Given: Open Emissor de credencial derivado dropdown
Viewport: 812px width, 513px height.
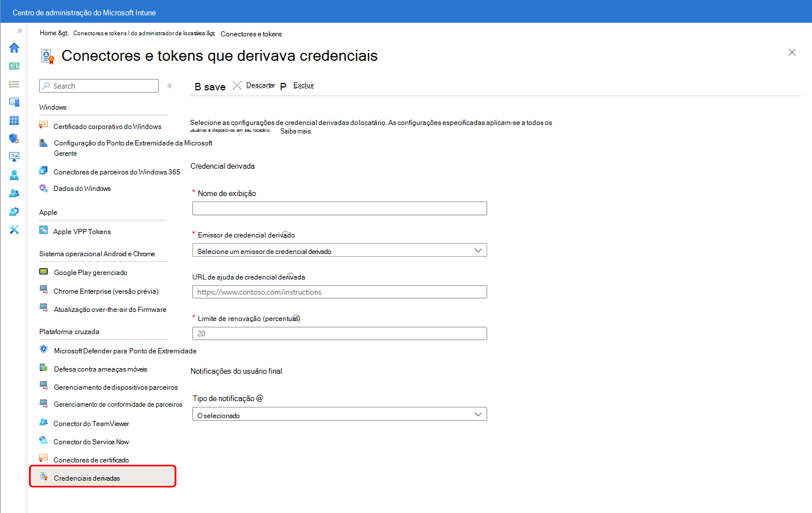Looking at the screenshot, I should point(339,251).
